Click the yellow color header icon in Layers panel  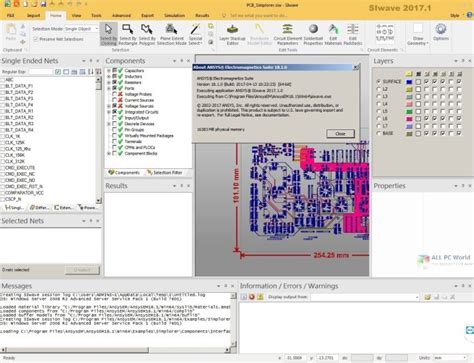[409, 74]
